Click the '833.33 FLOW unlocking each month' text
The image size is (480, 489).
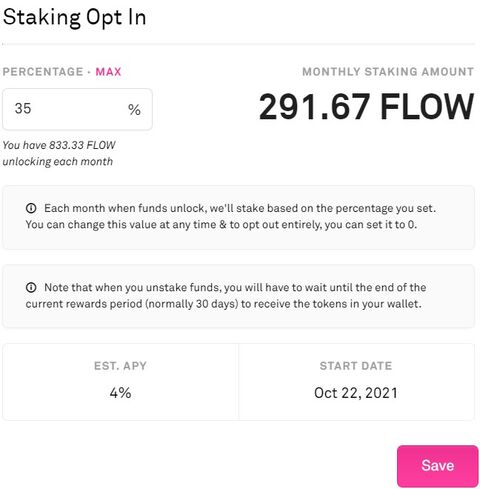pos(59,153)
